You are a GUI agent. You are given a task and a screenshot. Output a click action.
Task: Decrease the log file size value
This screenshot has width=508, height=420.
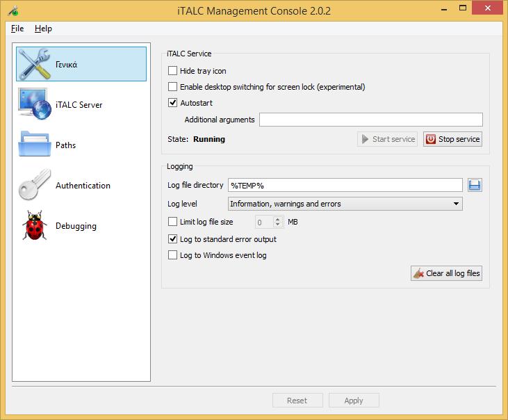tap(278, 225)
